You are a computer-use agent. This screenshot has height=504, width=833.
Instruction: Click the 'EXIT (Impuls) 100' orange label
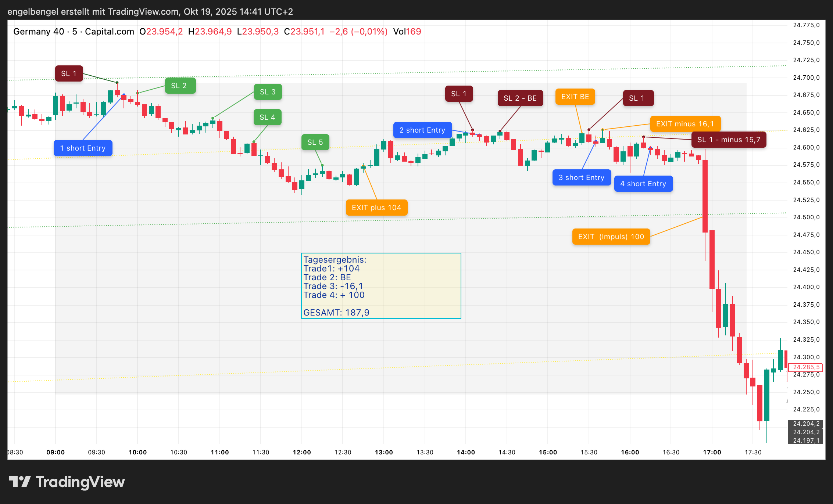(x=611, y=237)
